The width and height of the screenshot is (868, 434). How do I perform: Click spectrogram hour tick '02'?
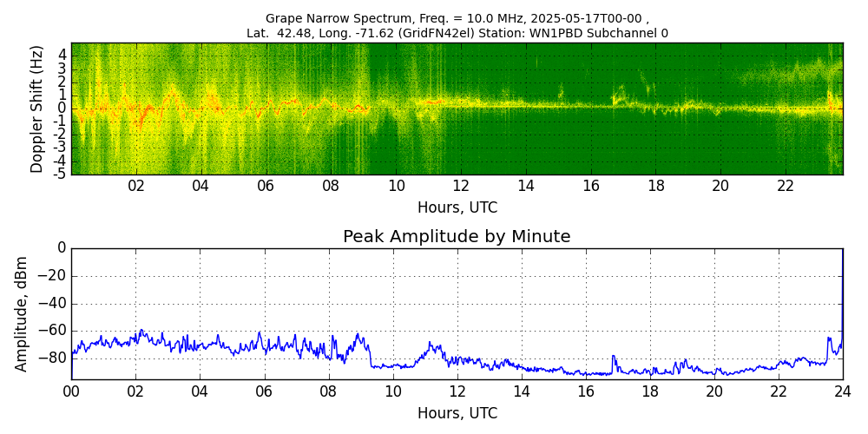click(x=136, y=187)
